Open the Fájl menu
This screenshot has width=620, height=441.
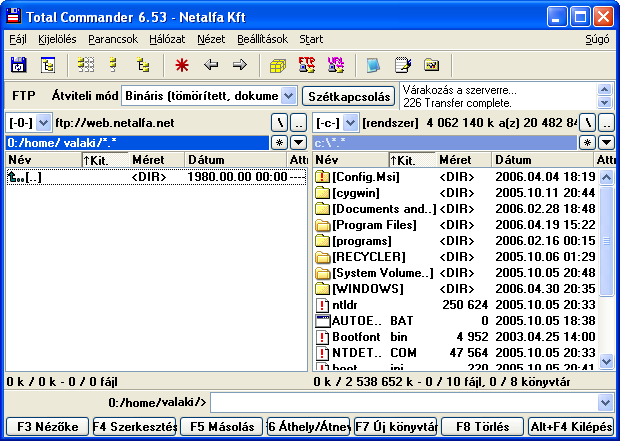tap(18, 39)
